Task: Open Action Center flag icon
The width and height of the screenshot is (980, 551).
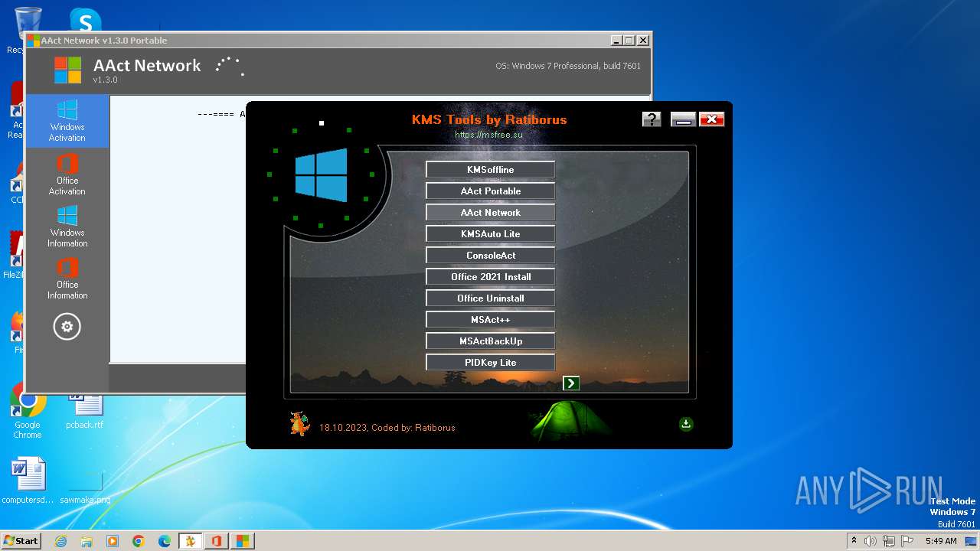Action: click(906, 541)
